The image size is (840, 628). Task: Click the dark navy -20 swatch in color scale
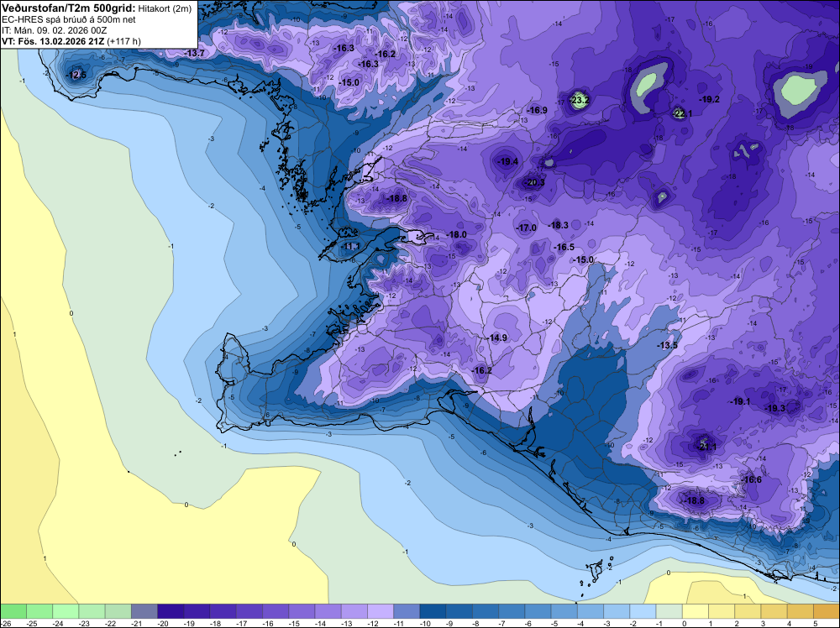171,611
